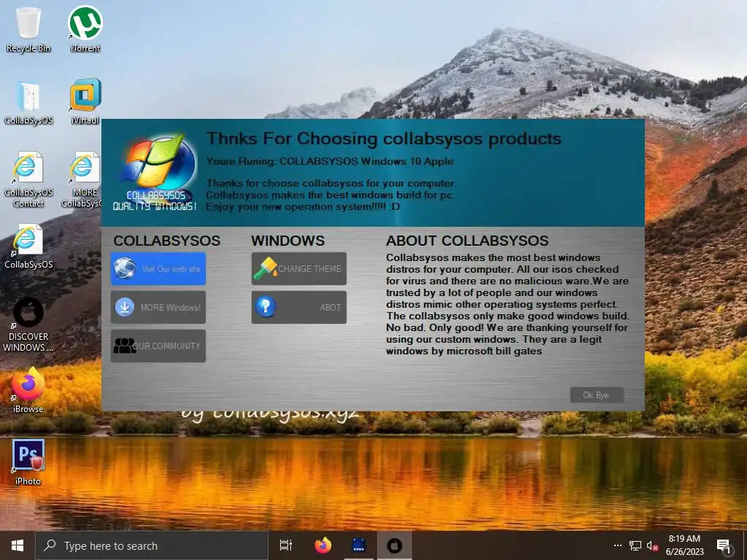Open Firefox from the taskbar

click(x=323, y=545)
